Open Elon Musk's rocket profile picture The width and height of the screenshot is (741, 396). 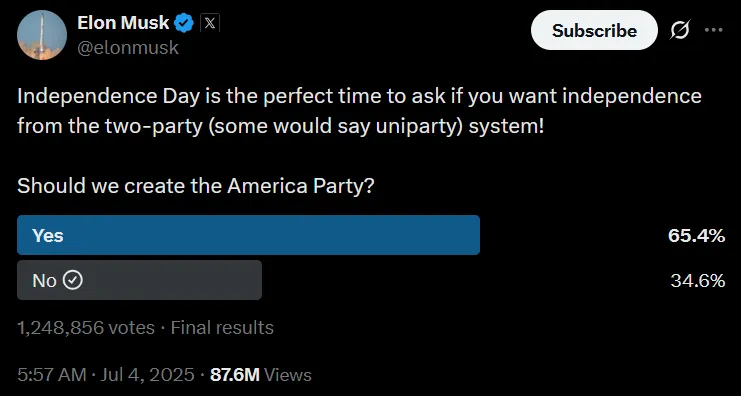coord(42,35)
